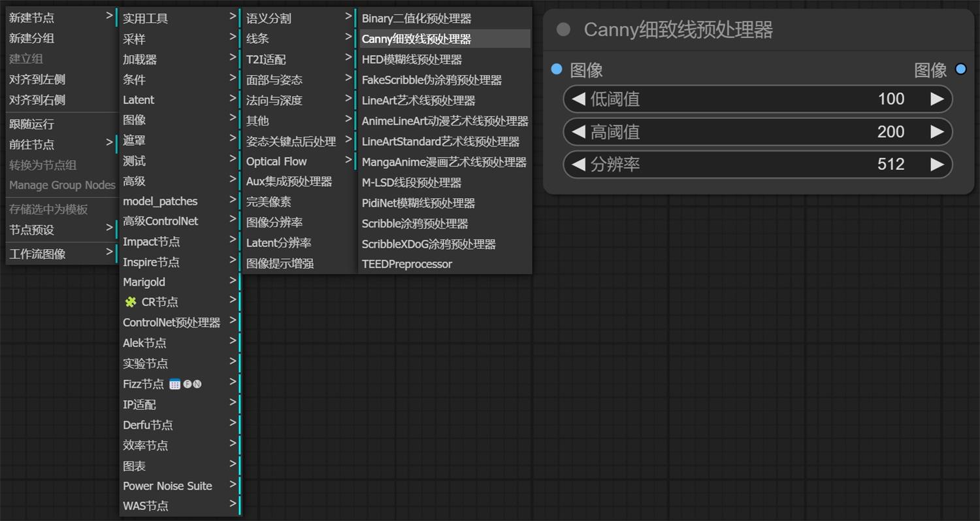
Task: Expand the 效率节点 category
Action: tap(179, 445)
